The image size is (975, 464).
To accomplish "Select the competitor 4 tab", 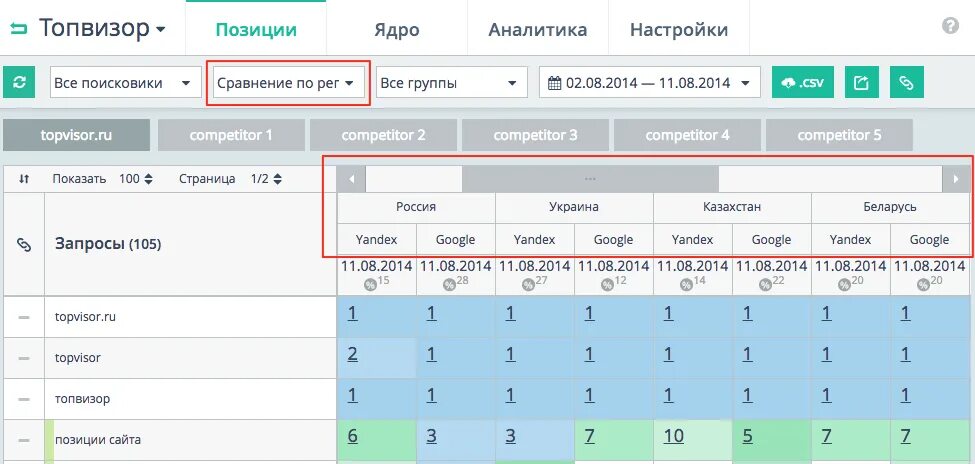I will [687, 135].
